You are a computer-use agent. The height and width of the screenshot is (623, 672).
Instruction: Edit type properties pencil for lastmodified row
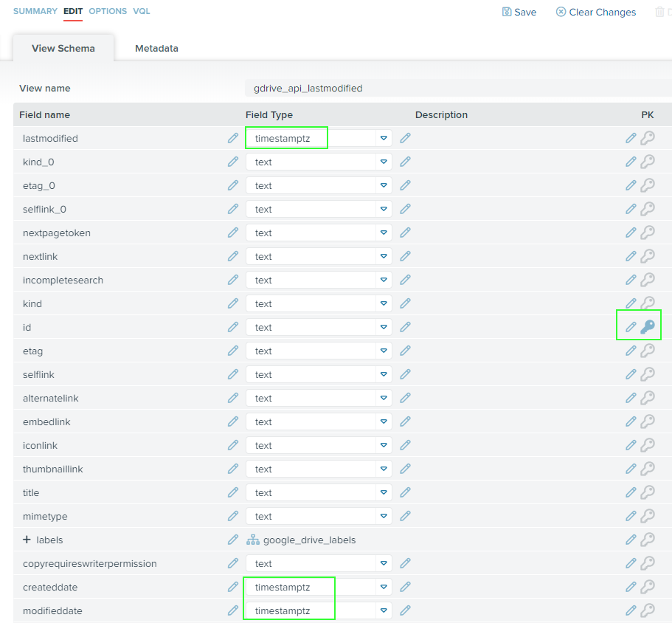coord(406,138)
